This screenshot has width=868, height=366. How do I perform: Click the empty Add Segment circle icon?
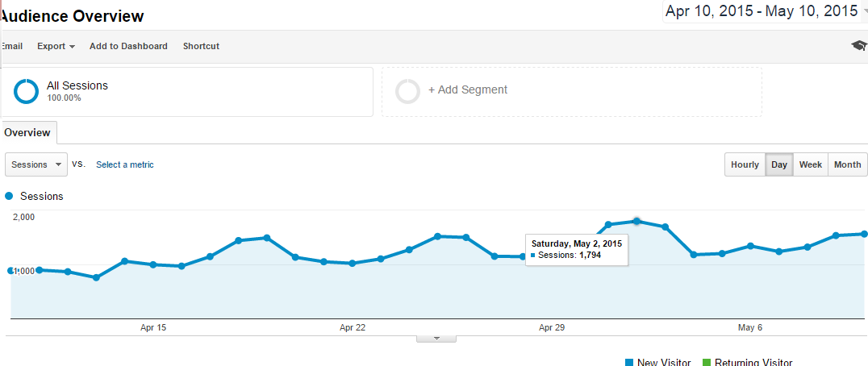(407, 91)
